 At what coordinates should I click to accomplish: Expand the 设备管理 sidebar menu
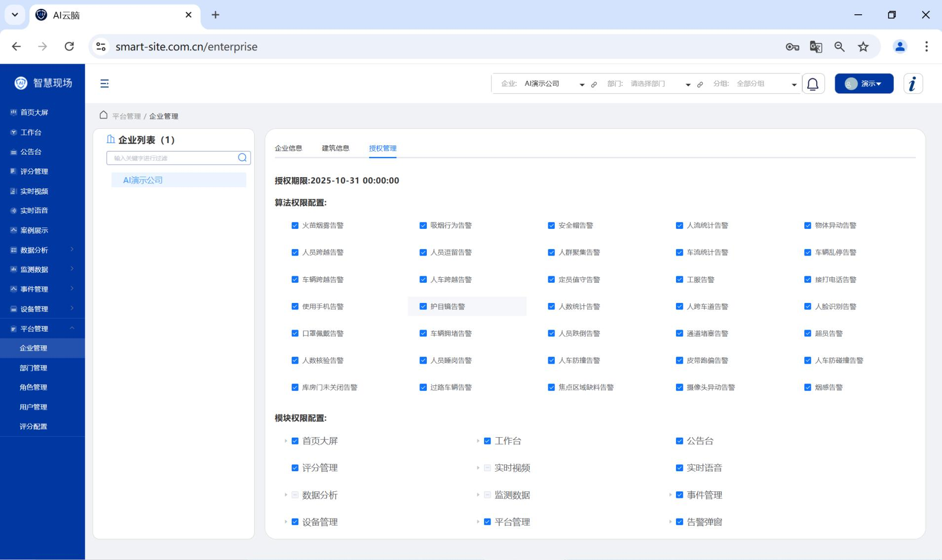(x=42, y=309)
